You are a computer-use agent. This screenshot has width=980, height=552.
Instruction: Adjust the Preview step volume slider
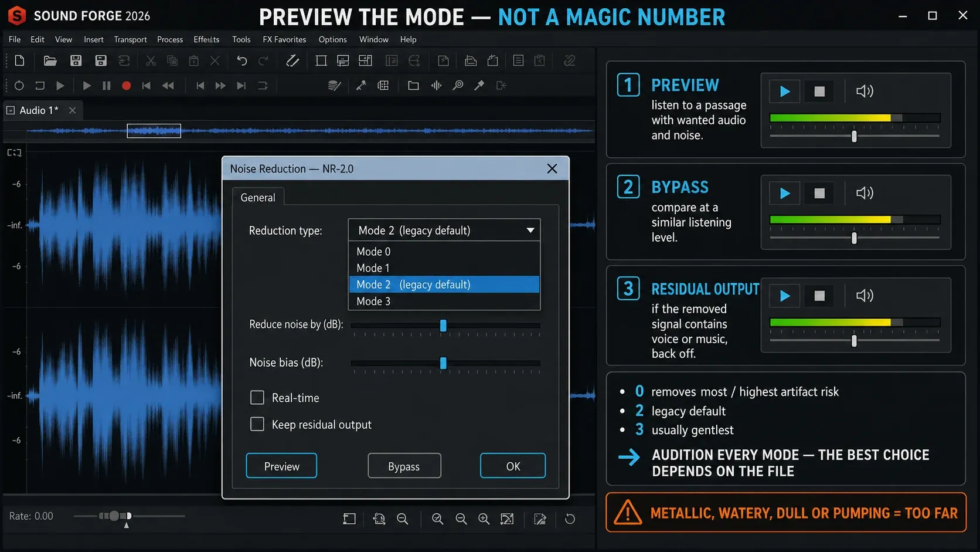(854, 136)
